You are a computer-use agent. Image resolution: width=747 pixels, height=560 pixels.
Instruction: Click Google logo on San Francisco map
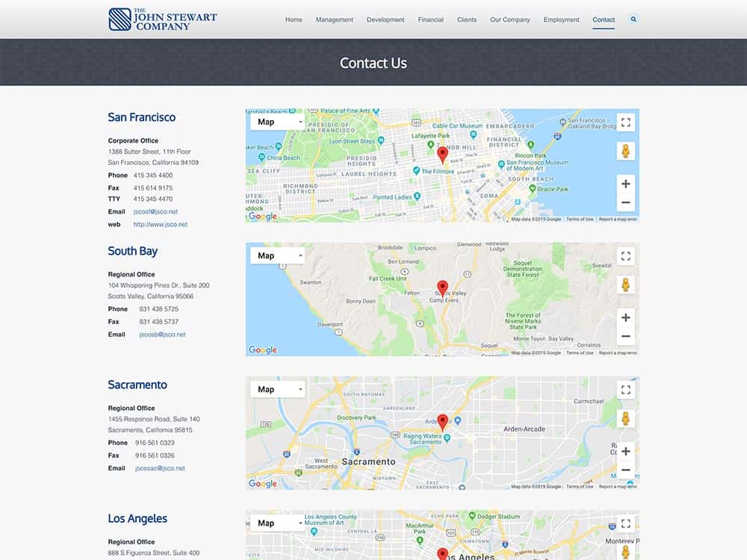click(x=262, y=217)
